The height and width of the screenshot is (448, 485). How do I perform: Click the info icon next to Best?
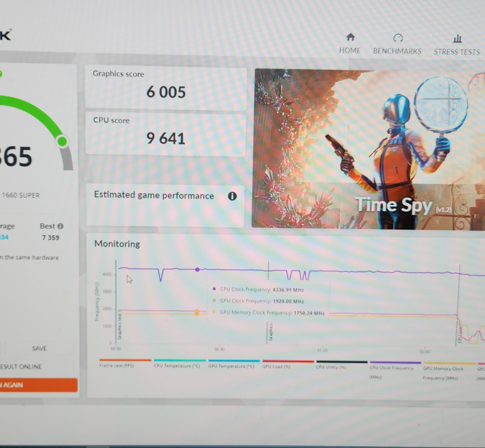click(x=60, y=226)
